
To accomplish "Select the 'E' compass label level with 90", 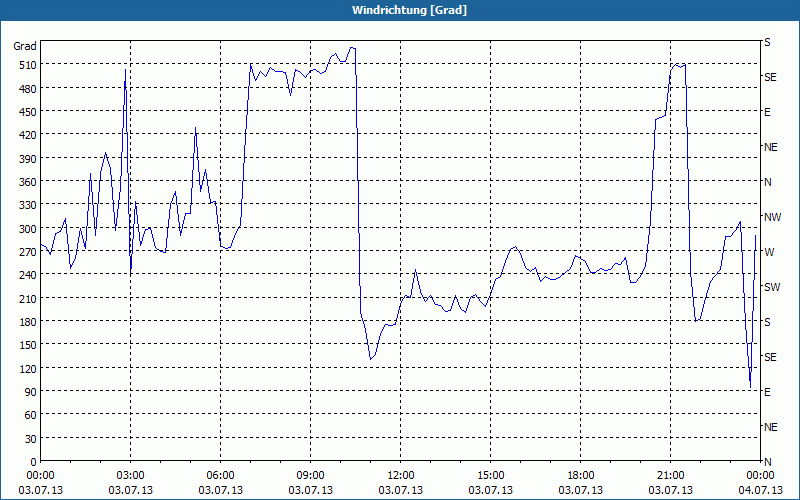I will 767,392.
